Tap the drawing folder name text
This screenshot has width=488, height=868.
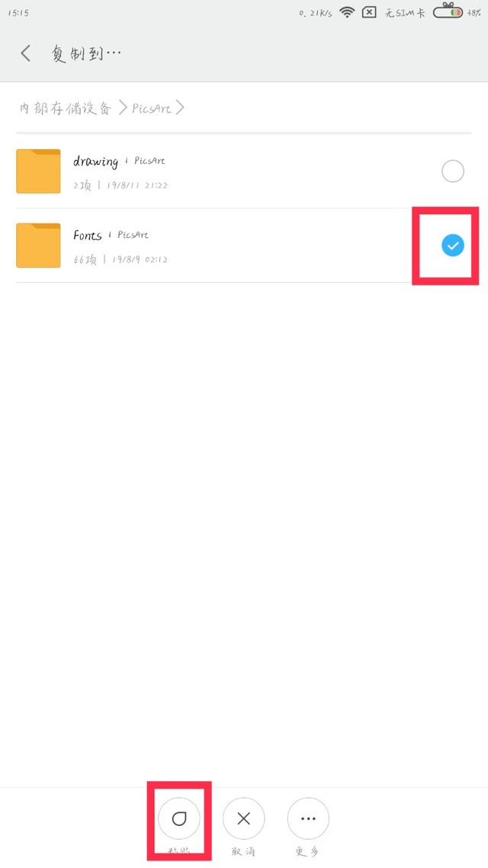(x=96, y=162)
